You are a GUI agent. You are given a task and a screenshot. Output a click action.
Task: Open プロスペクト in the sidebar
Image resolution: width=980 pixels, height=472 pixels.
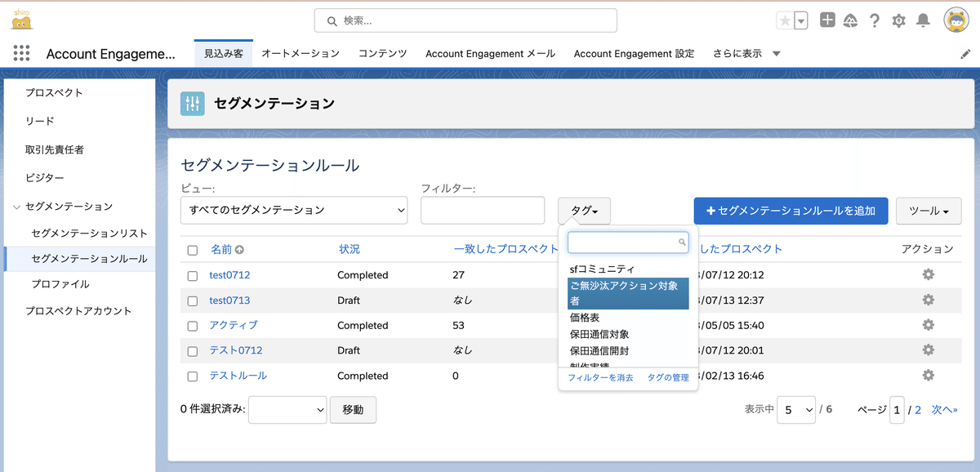[x=54, y=92]
